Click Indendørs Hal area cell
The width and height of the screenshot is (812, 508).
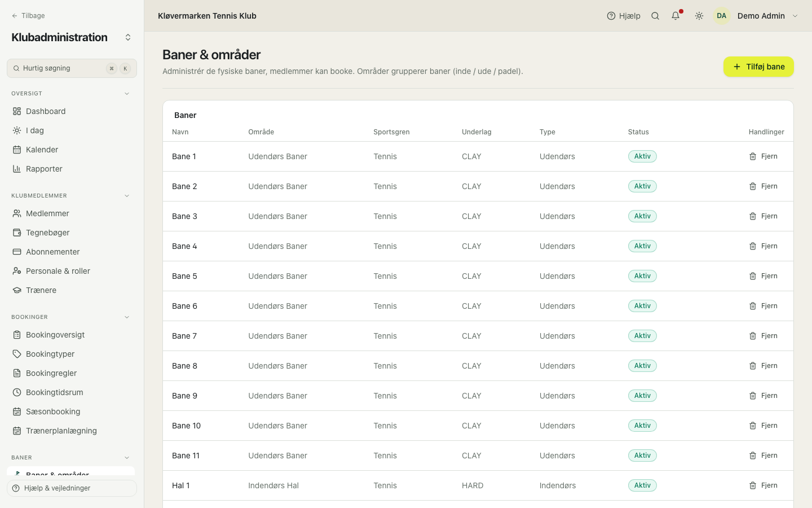pyautogui.click(x=273, y=485)
